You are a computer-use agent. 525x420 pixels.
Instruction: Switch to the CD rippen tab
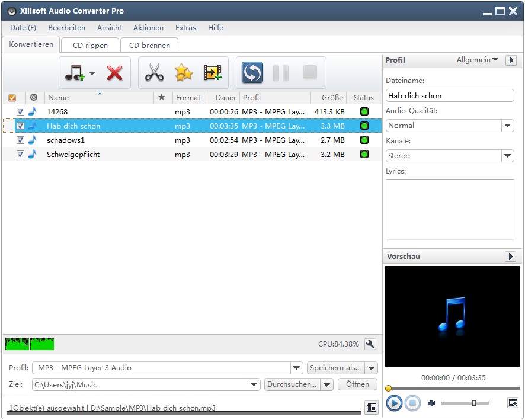tap(90, 45)
